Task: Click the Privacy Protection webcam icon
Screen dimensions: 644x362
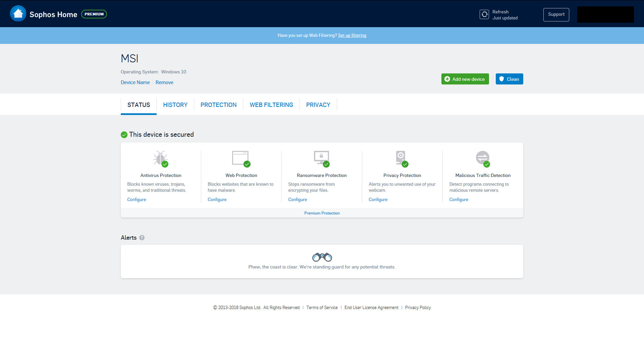Action: pos(402,159)
